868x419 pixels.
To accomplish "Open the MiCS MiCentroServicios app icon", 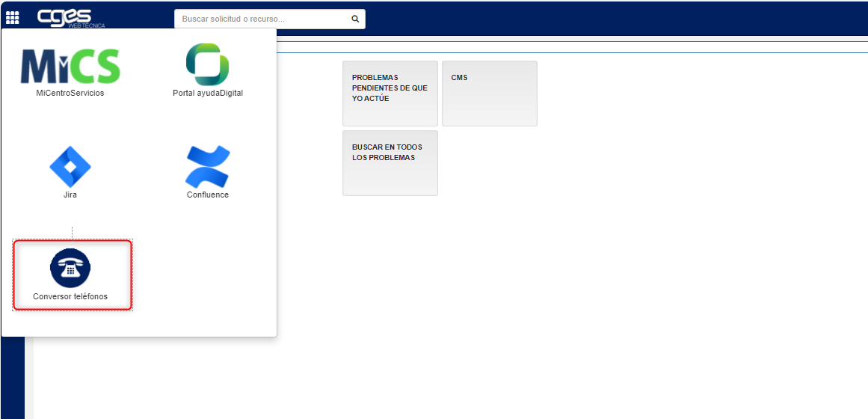I will tap(70, 66).
